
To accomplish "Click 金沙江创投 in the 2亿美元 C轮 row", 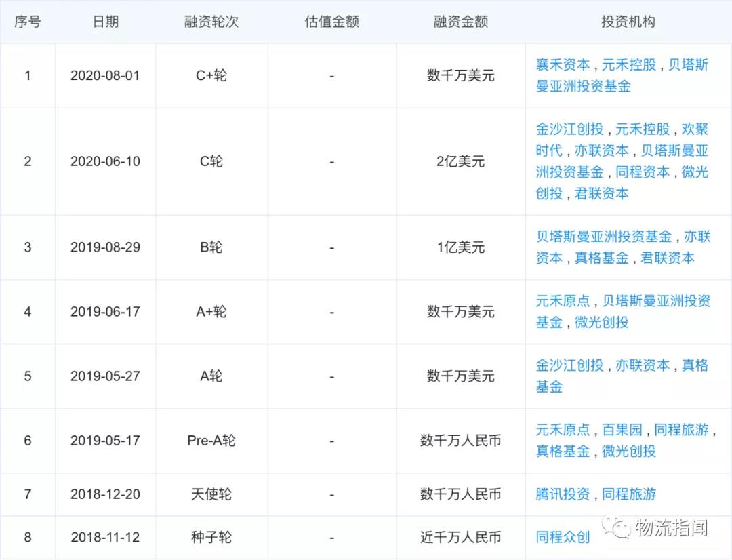I will click(569, 129).
